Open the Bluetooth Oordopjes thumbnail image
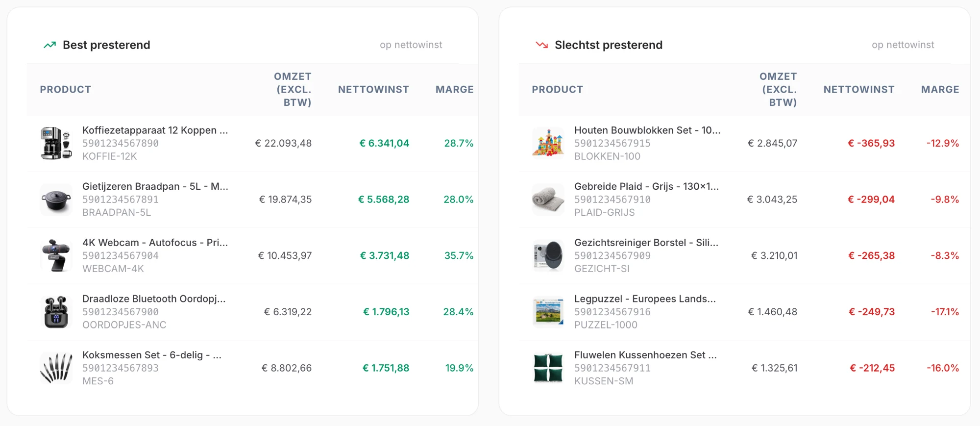980x426 pixels. [x=56, y=312]
